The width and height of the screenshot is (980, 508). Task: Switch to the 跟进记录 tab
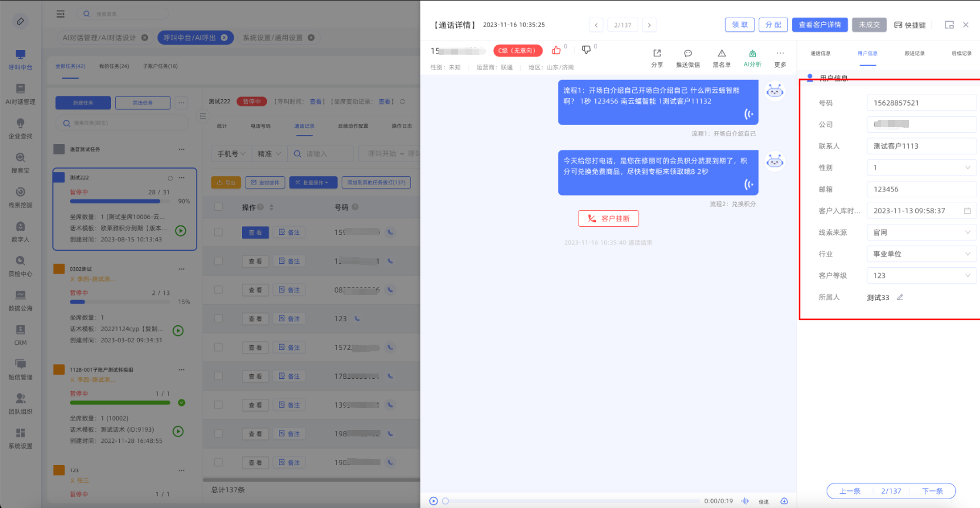914,53
